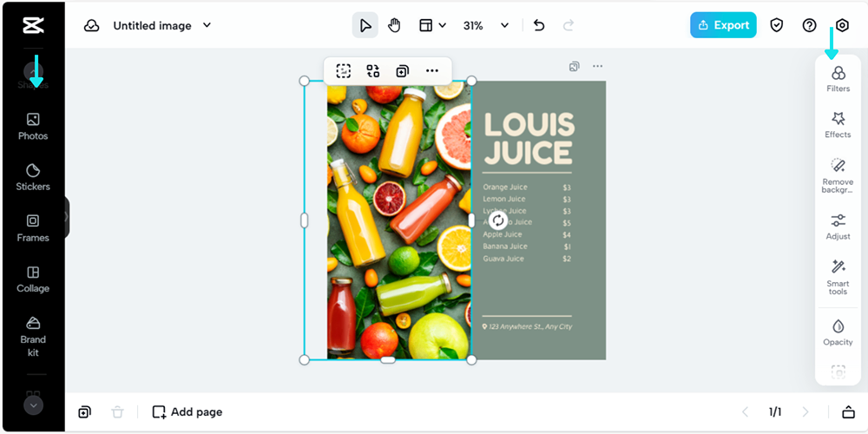This screenshot has width=868, height=434.
Task: Open more options in floating image toolbar
Action: click(432, 71)
